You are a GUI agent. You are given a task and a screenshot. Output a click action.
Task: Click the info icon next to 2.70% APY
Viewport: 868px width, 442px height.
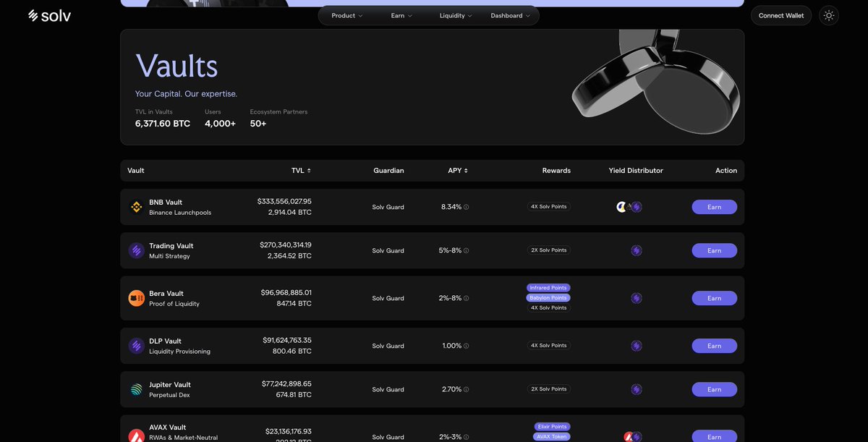(x=466, y=389)
